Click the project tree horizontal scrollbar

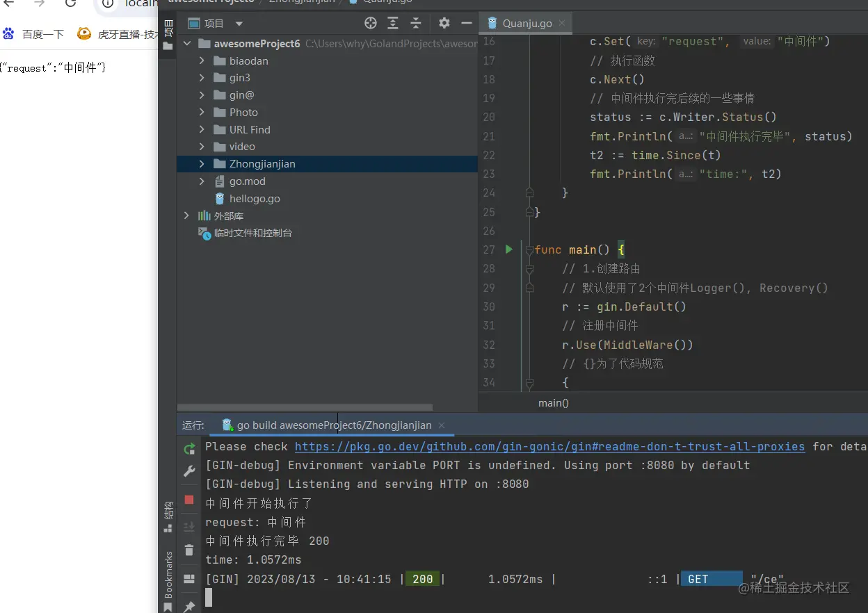(305, 407)
